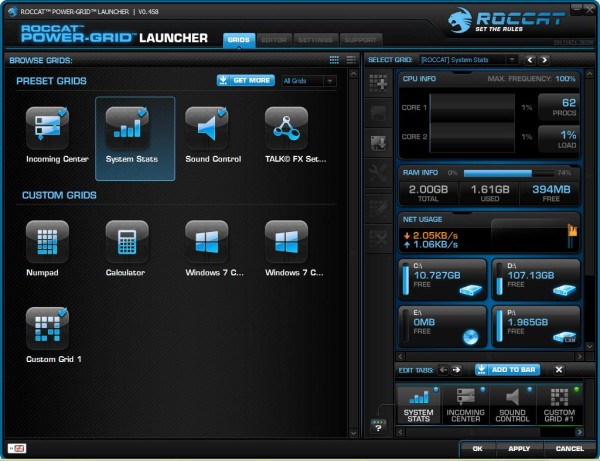The width and height of the screenshot is (600, 461).
Task: Click the RAM usage progress bar
Action: [509, 173]
